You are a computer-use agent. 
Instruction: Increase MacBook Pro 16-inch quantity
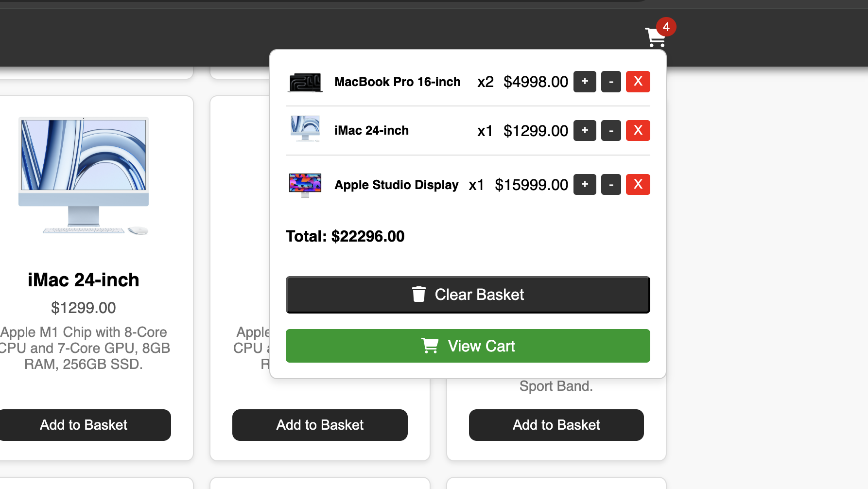tap(585, 82)
